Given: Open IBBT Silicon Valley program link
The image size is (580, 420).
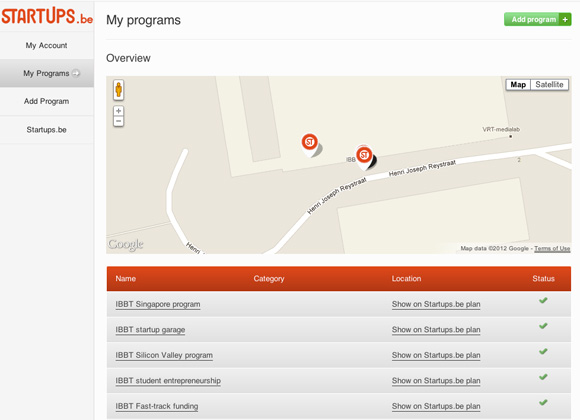Looking at the screenshot, I should (164, 355).
